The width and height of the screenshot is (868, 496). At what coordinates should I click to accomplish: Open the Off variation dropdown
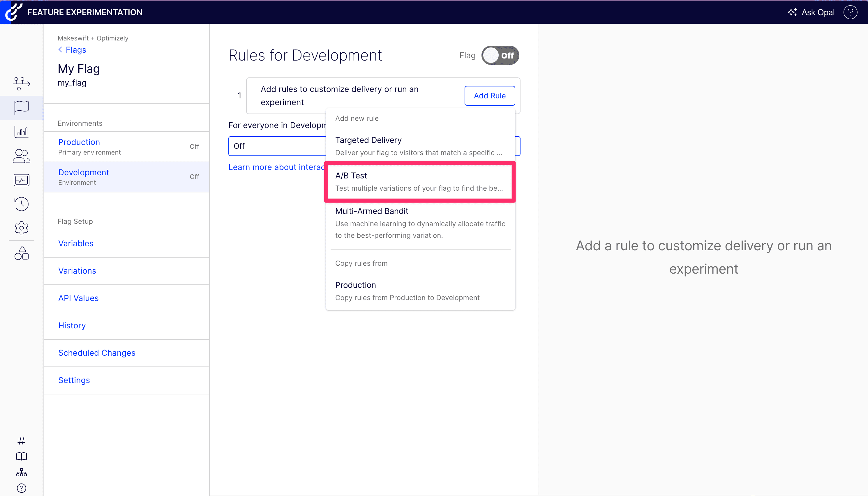(277, 146)
